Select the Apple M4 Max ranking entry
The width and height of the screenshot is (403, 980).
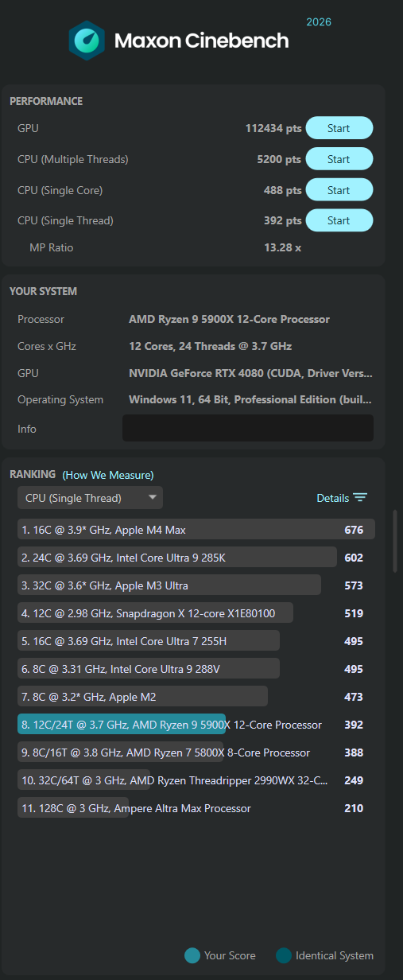pyautogui.click(x=196, y=530)
